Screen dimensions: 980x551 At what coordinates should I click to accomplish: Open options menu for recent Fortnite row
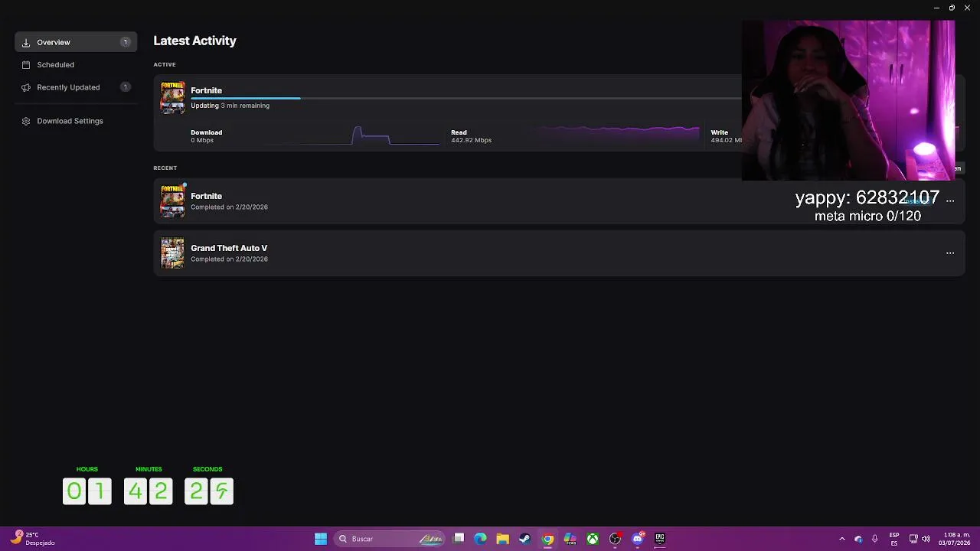point(950,201)
